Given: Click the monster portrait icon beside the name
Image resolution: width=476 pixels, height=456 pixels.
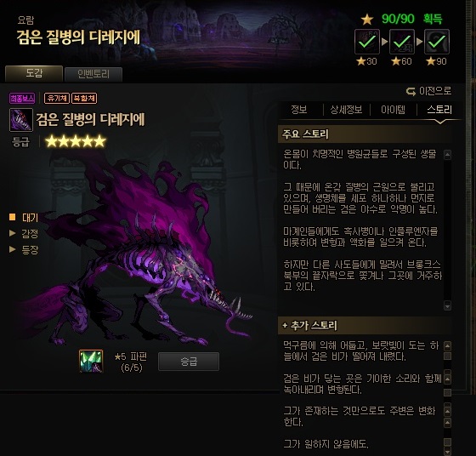Looking at the screenshot, I should coord(21,120).
